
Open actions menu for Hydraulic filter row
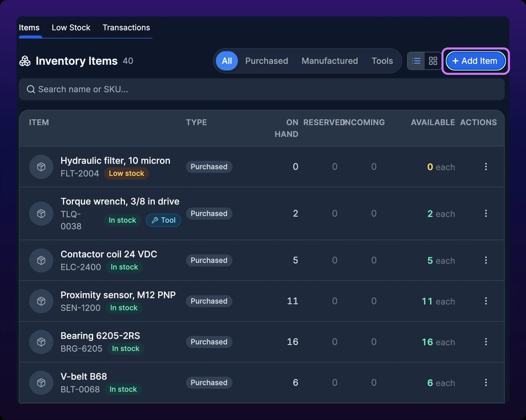(486, 167)
